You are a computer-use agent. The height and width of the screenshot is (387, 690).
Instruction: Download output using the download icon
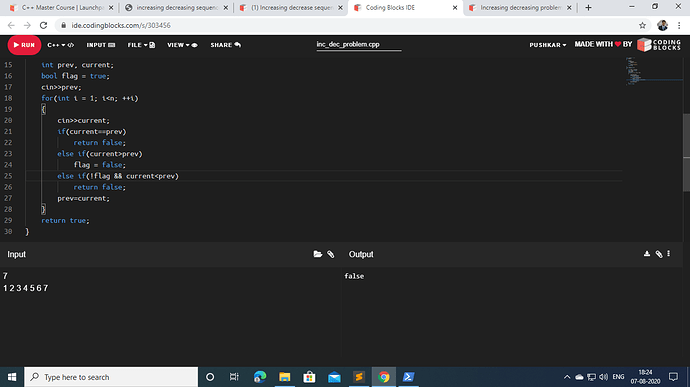(646, 254)
